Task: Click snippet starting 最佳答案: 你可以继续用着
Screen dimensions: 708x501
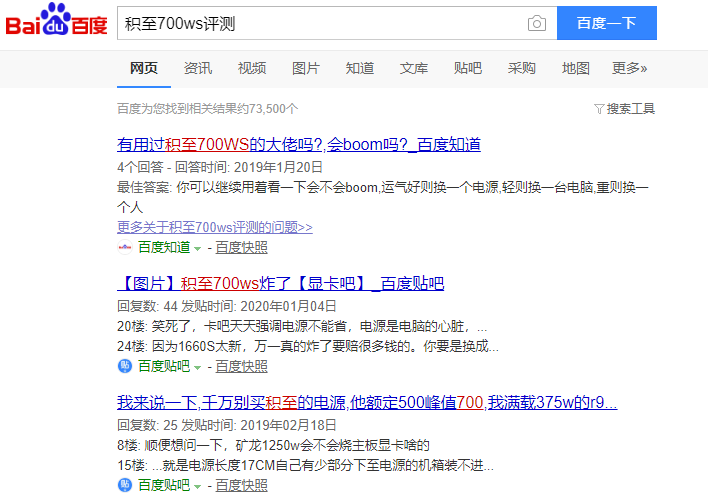Action: click(383, 197)
